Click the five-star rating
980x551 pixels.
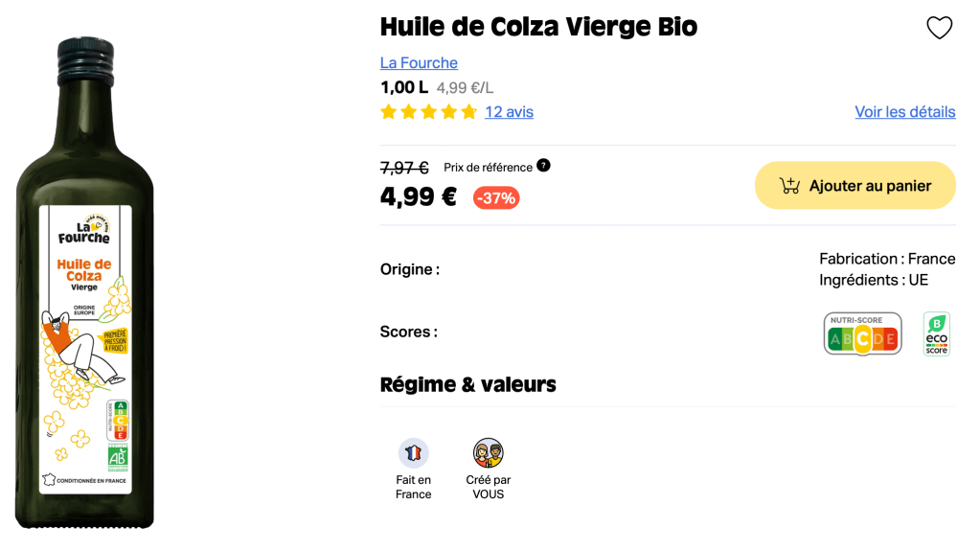click(x=428, y=112)
